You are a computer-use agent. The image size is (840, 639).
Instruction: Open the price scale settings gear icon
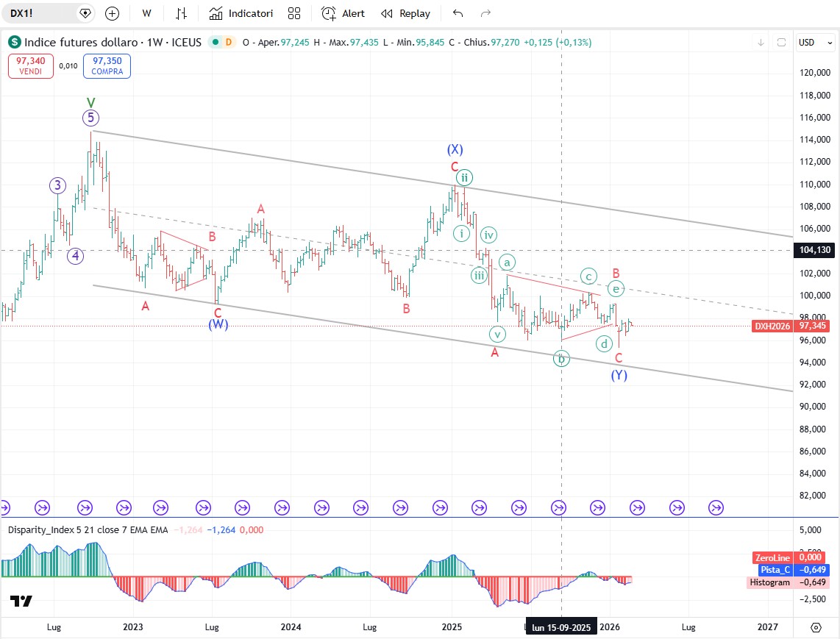tap(816, 627)
